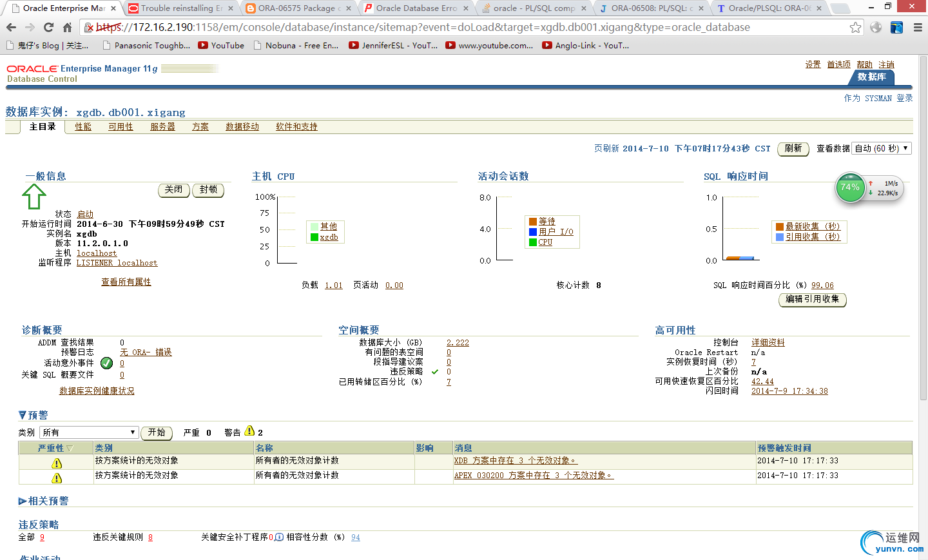
Task: Open the 详细资料 console link
Action: tap(768, 342)
